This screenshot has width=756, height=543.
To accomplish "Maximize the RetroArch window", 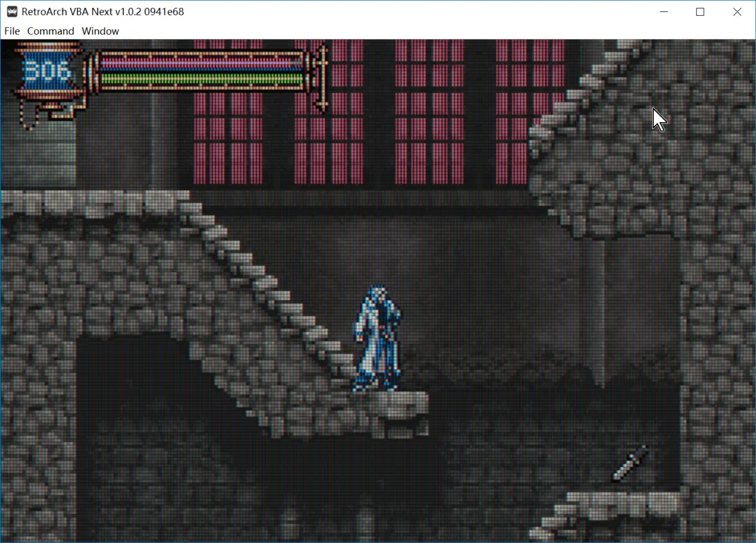I will coord(700,11).
